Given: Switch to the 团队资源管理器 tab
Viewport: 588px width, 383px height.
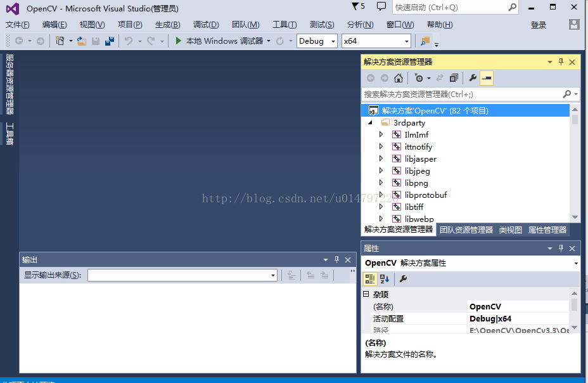Looking at the screenshot, I should (x=466, y=230).
